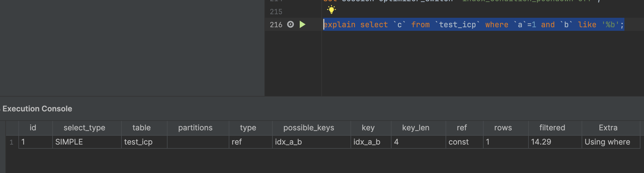This screenshot has width=644, height=173.
Task: Click the partitions column header
Action: [195, 128]
